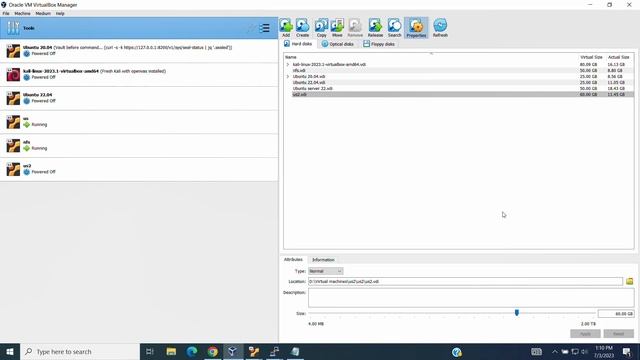Image resolution: width=640 pixels, height=360 pixels.
Task: Open File Explorer from the taskbar
Action: [171, 351]
